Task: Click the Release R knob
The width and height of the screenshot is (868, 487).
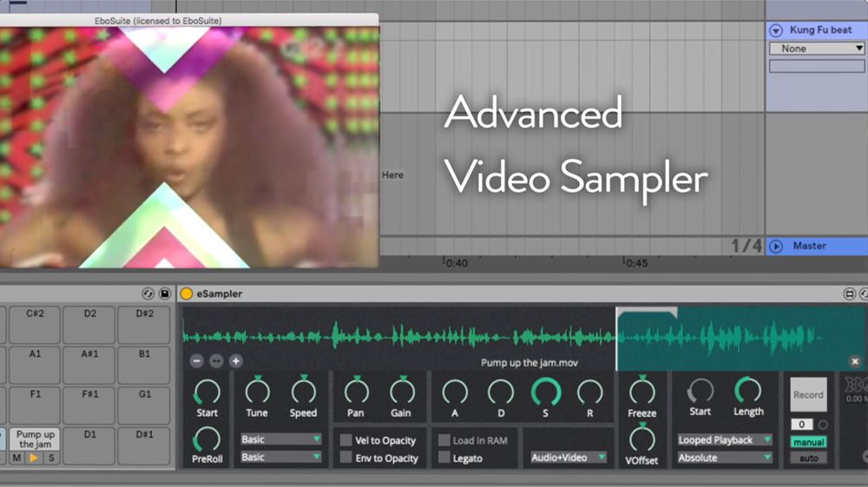Action: [590, 392]
